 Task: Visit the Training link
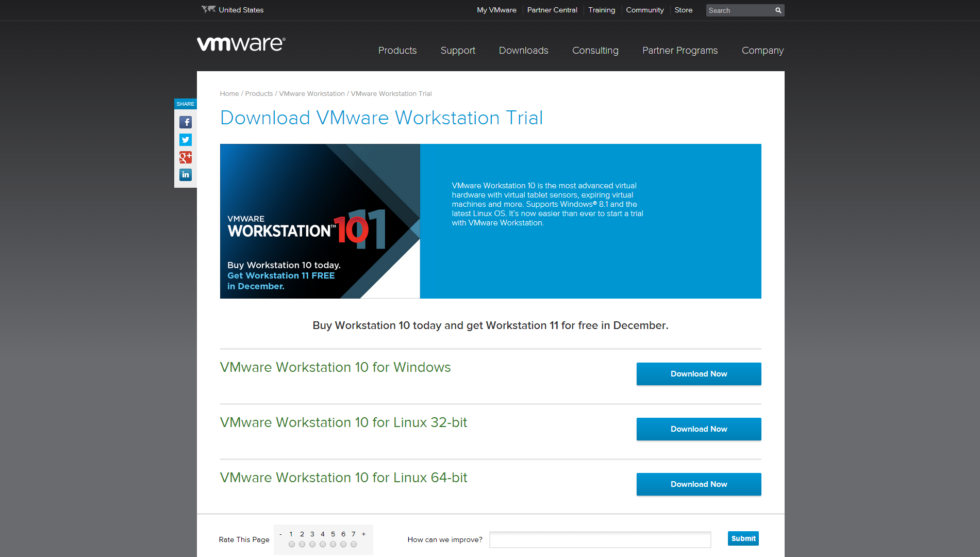pyautogui.click(x=602, y=10)
